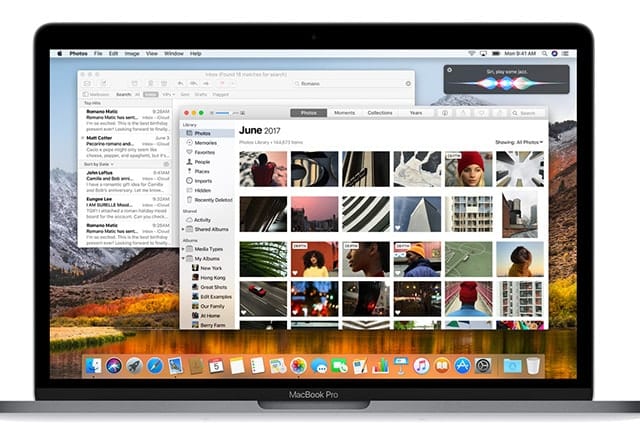Launch Siri from the Dock

[x=114, y=366]
